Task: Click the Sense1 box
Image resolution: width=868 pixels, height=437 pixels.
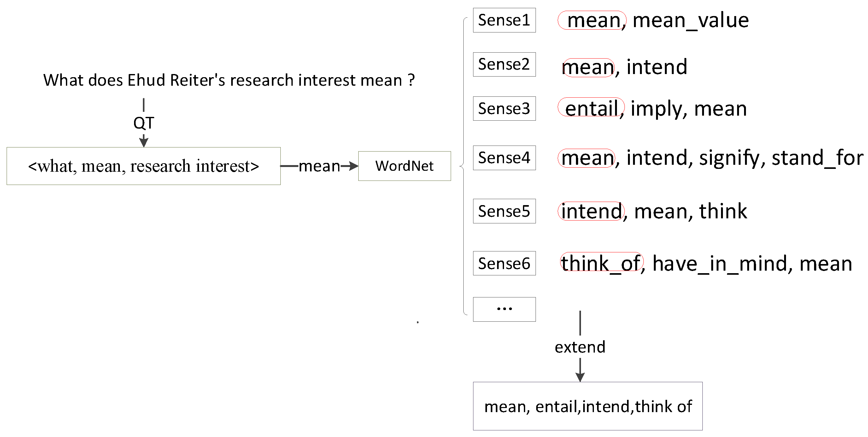Action: point(504,20)
